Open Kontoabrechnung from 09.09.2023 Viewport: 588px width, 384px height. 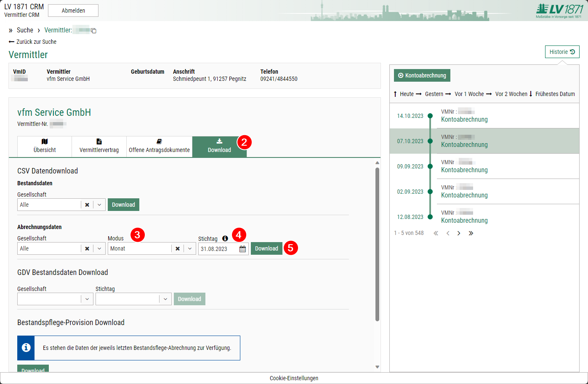464,170
